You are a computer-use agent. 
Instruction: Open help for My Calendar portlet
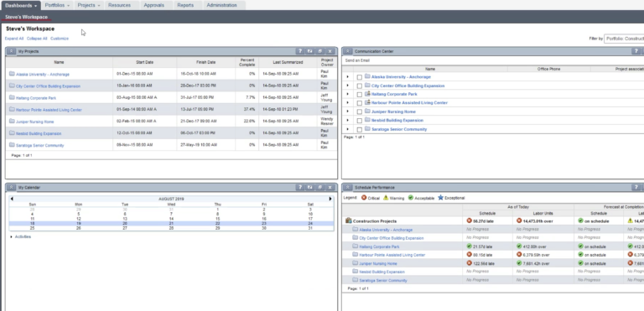(x=300, y=187)
